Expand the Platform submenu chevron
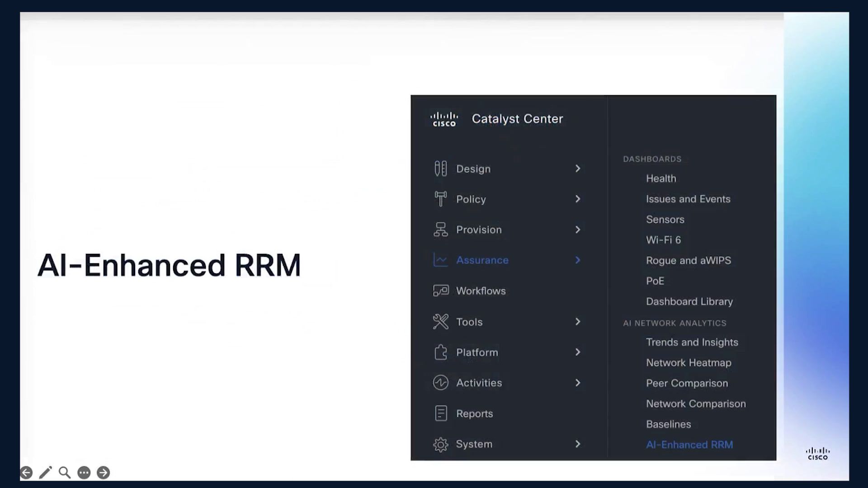This screenshot has height=488, width=868. point(578,352)
